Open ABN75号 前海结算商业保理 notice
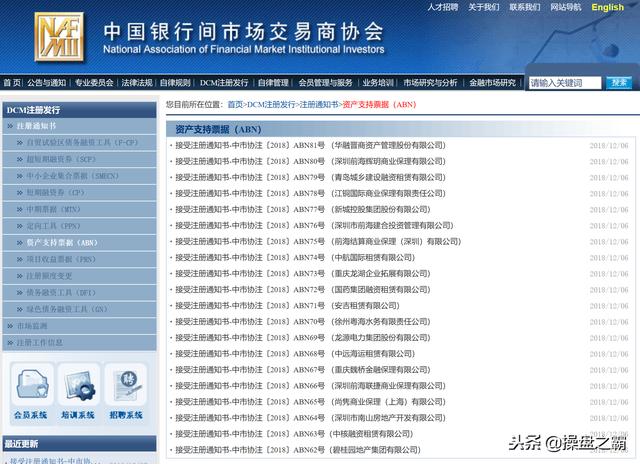Screen dimensions: 640x464 pyautogui.click(x=318, y=242)
